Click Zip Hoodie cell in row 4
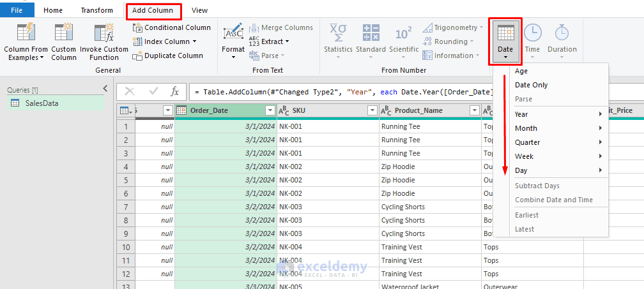This screenshot has width=644, height=289. click(x=430, y=167)
